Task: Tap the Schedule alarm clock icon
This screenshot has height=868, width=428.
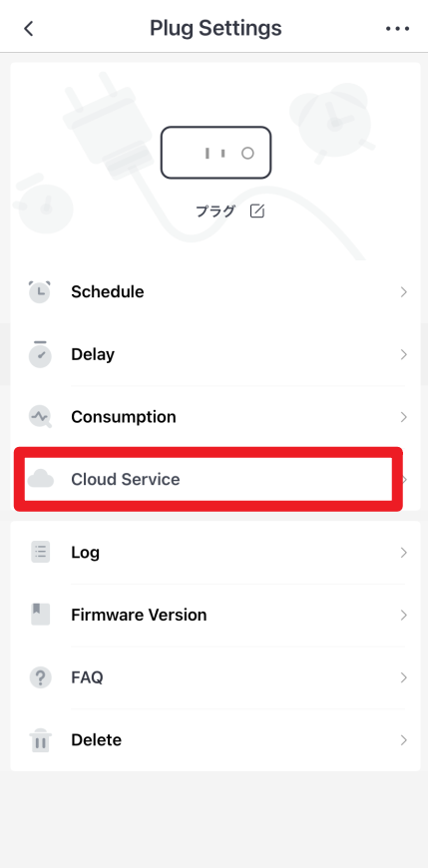Action: click(x=40, y=291)
